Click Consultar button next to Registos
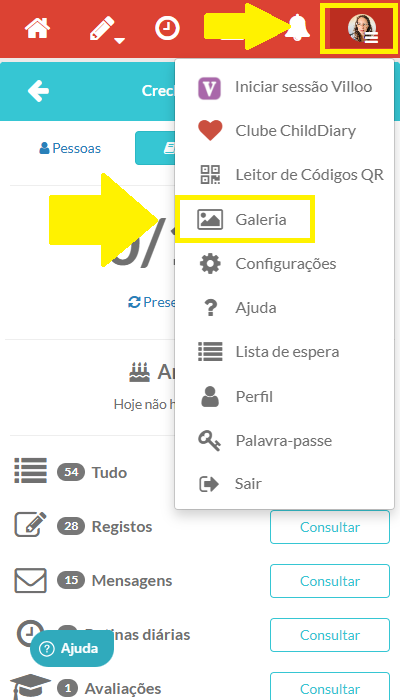Viewport: 400px width, 700px height. 330,527
